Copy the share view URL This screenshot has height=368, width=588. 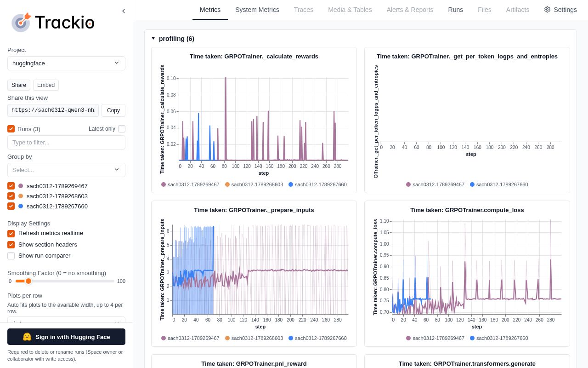[x=113, y=110]
